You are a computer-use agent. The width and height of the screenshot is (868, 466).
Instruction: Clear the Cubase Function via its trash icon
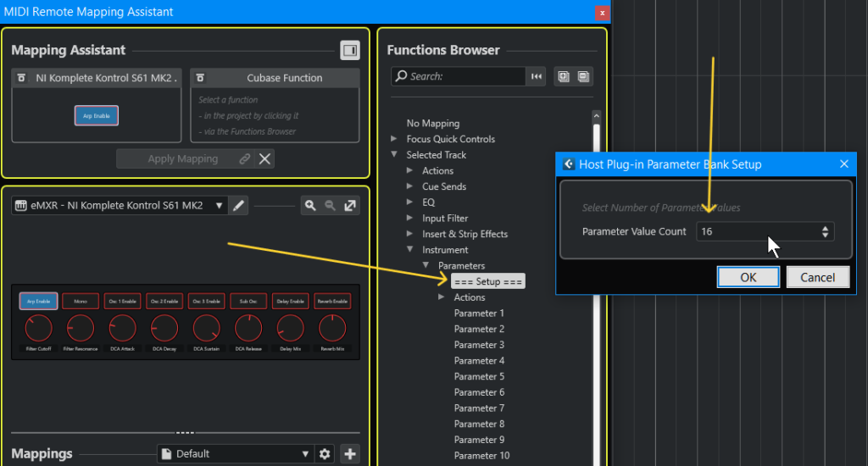point(200,78)
